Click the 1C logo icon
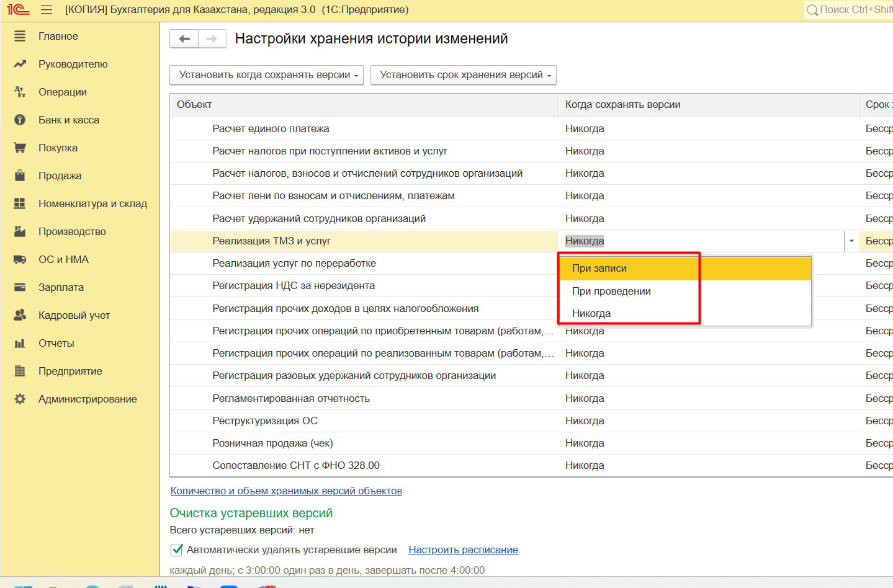 [x=19, y=10]
